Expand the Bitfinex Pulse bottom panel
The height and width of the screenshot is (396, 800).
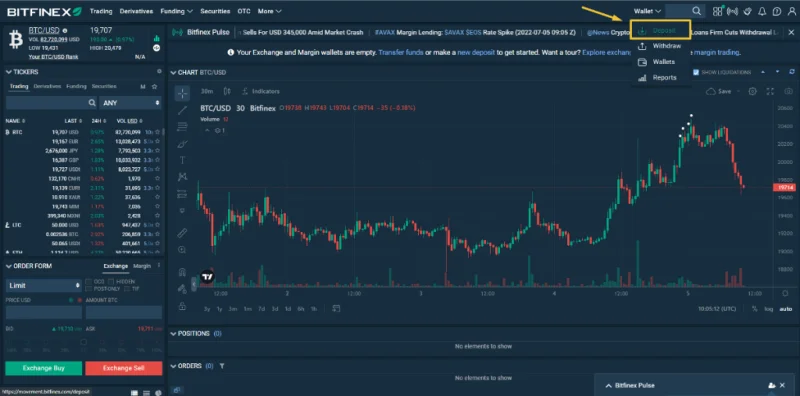tap(609, 386)
